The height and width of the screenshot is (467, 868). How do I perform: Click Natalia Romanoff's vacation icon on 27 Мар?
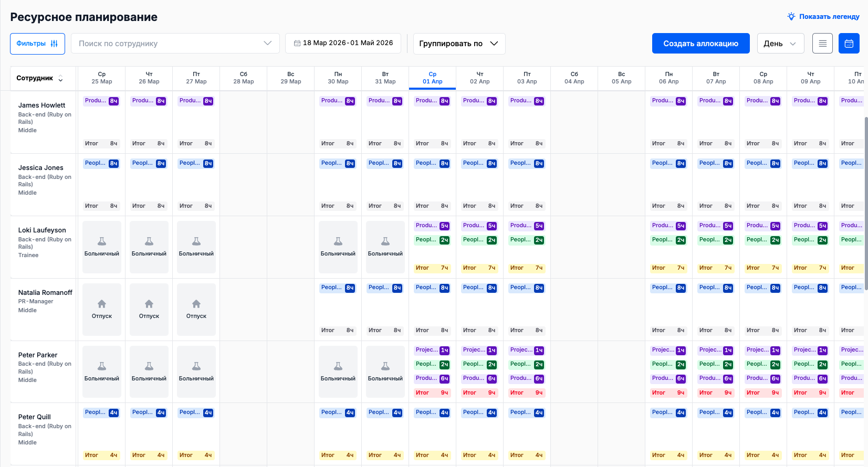[196, 304]
